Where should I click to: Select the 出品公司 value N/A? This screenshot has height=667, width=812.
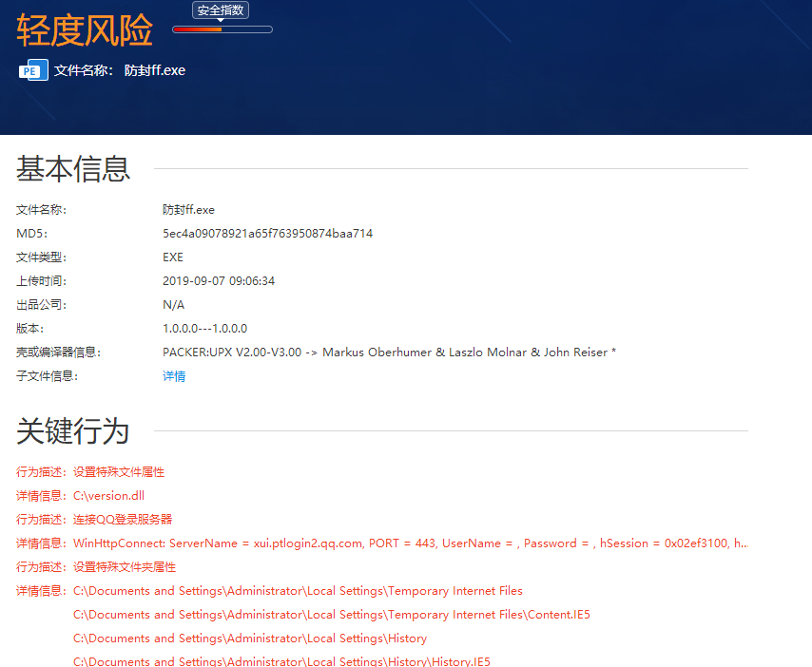coord(173,305)
